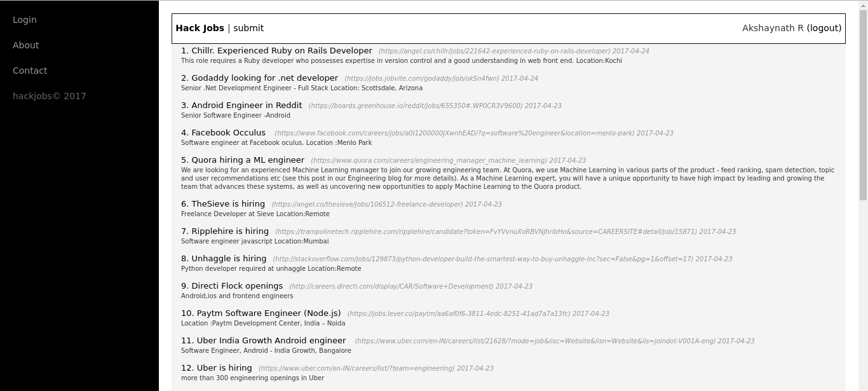Click the facebook.com careers URL
868x391 pixels.
tap(454, 133)
